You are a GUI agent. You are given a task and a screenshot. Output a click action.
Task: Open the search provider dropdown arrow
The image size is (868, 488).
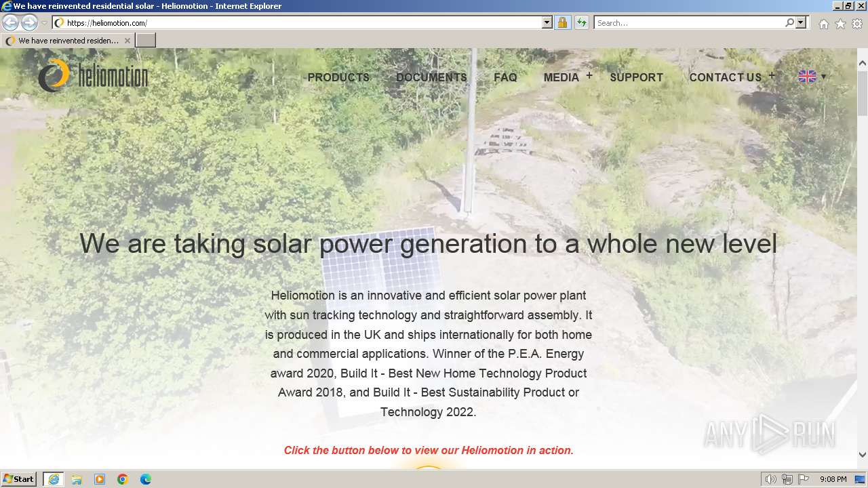(801, 22)
